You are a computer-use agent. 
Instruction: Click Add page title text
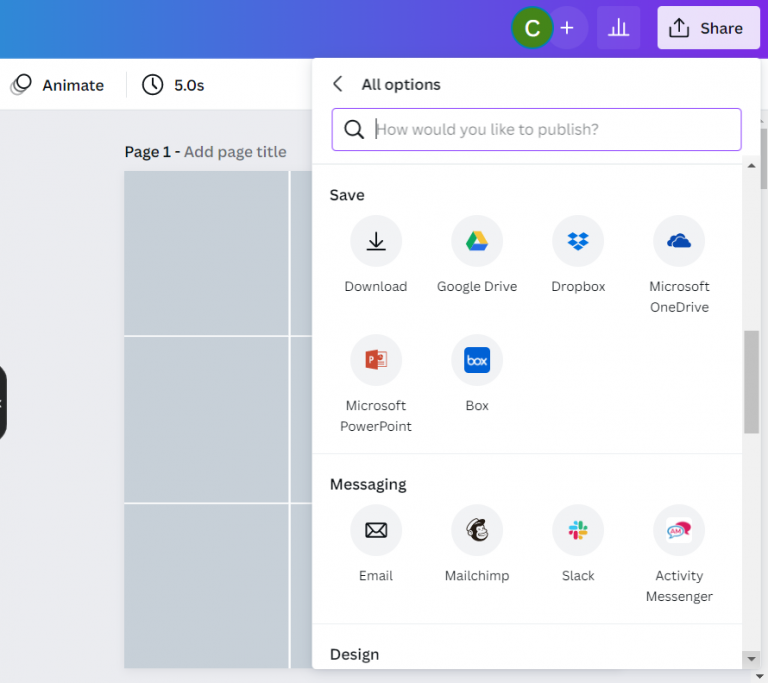235,152
